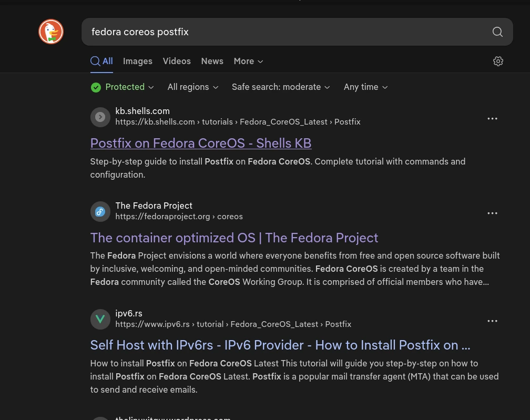The image size is (530, 420).
Task: Open the All regions dropdown
Action: [x=192, y=87]
